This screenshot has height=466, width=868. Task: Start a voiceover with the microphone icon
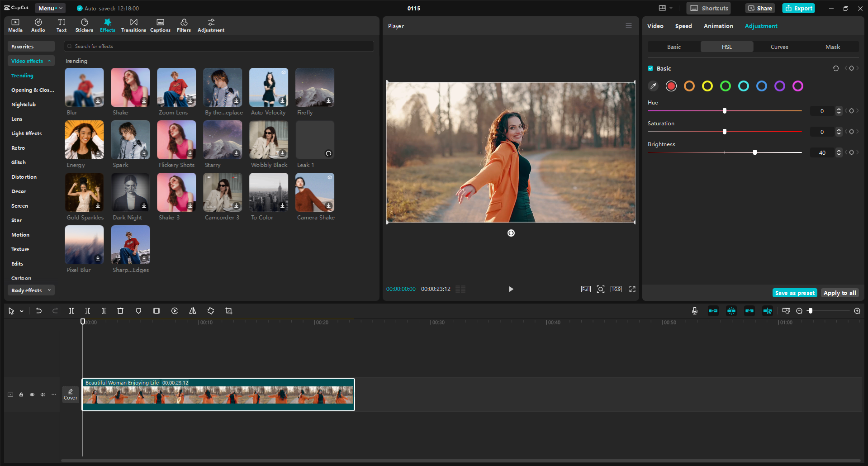coord(694,311)
